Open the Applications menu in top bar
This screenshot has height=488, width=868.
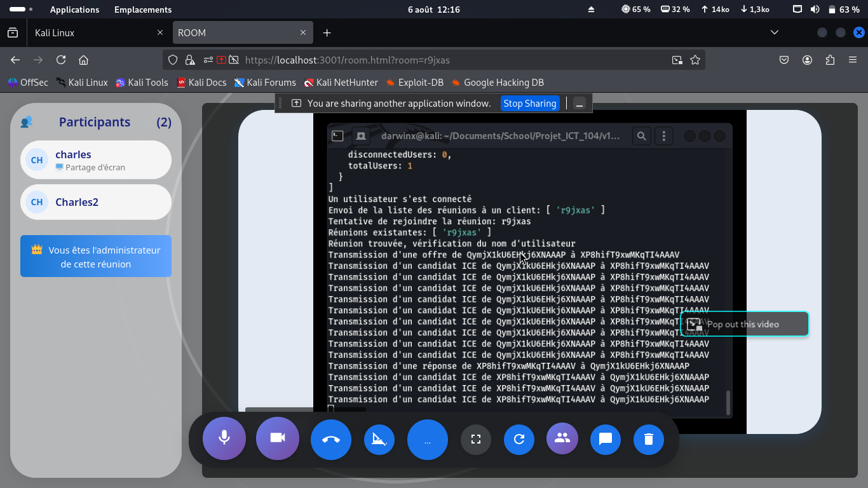74,10
